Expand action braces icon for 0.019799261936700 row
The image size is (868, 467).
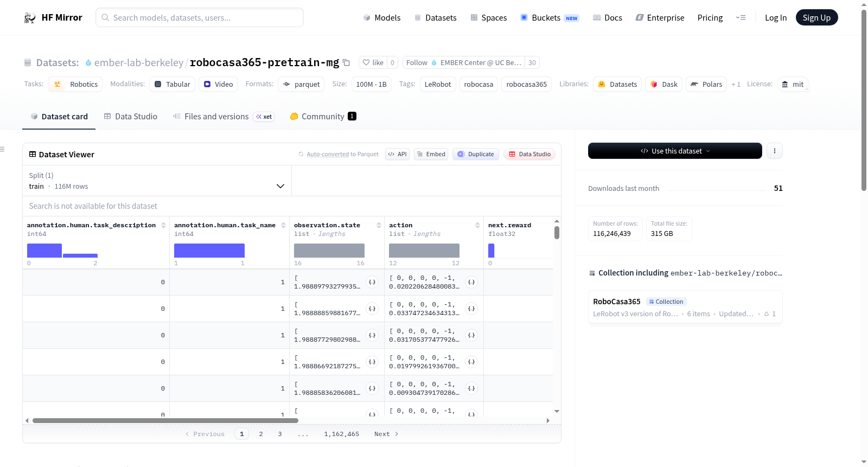pyautogui.click(x=471, y=362)
